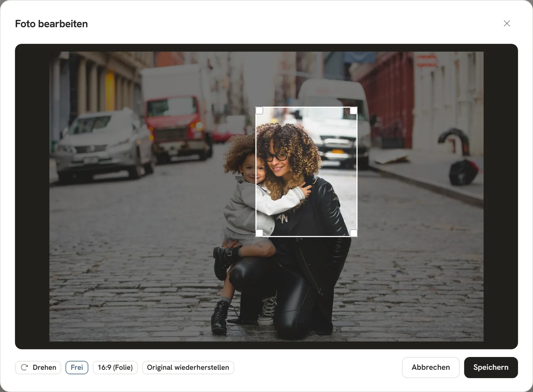Click the top-right crop handle
Viewport: 533px width, 392px height.
(x=354, y=110)
